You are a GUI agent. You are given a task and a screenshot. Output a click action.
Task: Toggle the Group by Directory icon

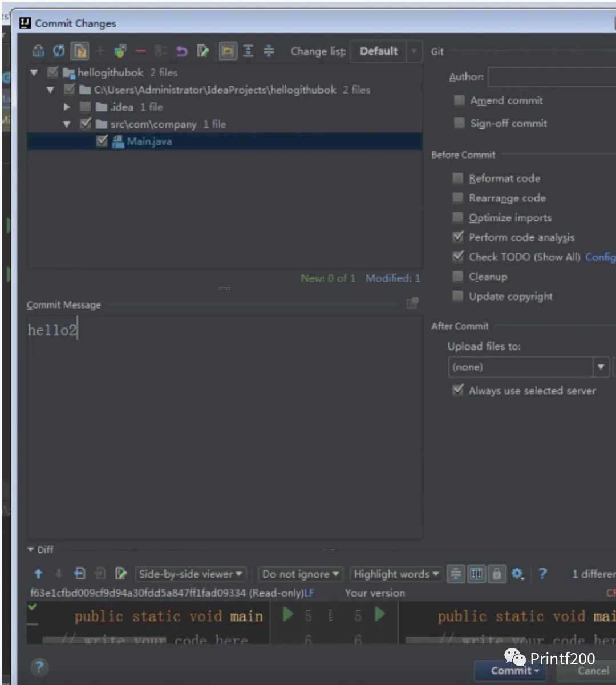tap(228, 51)
